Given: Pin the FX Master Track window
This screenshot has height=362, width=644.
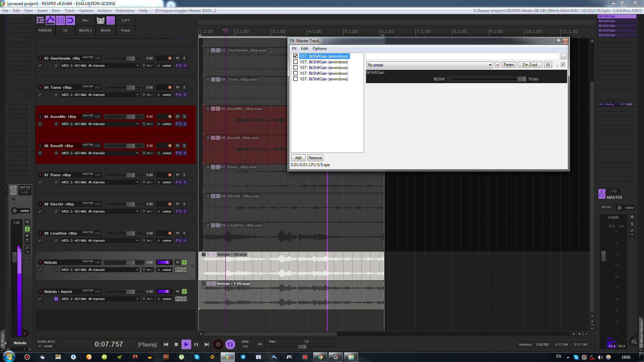Looking at the screenshot, I should pos(558,41).
